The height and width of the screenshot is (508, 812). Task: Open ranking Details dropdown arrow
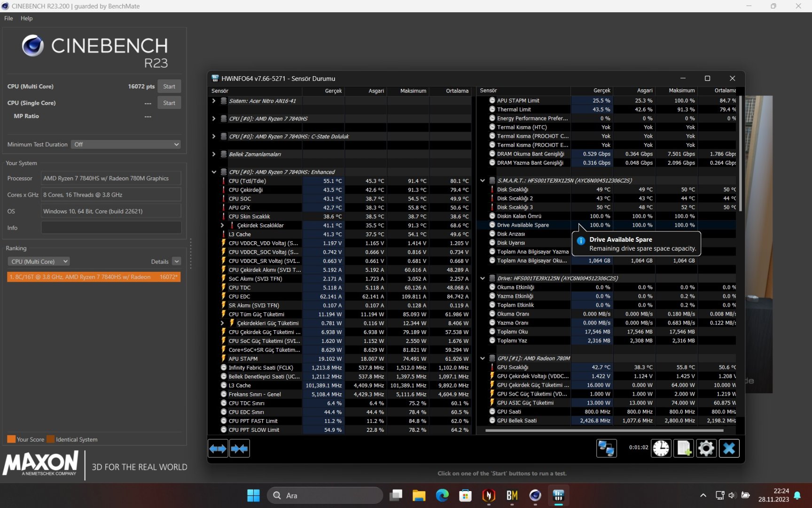177,262
